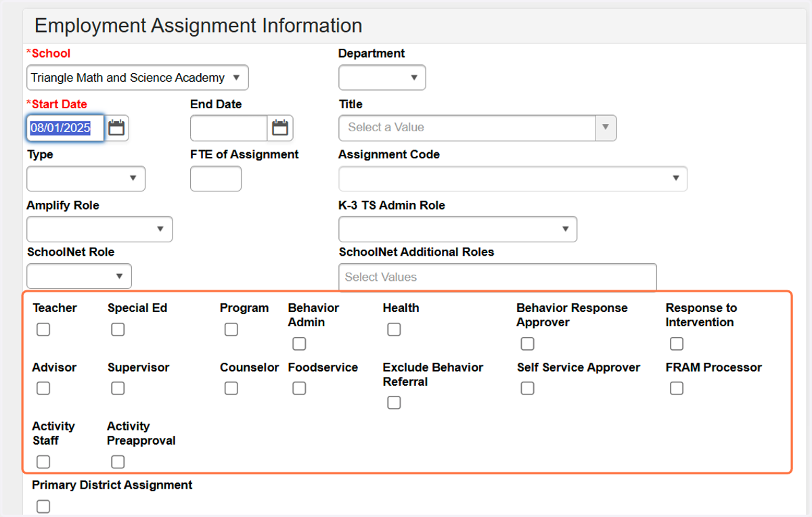Viewport: 812px width, 517px height.
Task: Open the K-3 TS Admin Role dropdown
Action: [458, 229]
